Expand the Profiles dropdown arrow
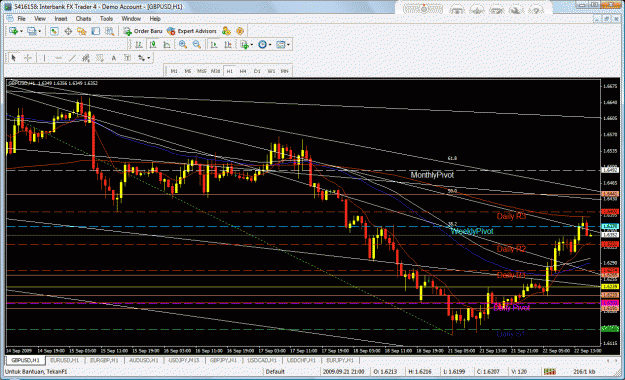Viewport: 625px width, 380px height. 39,32
